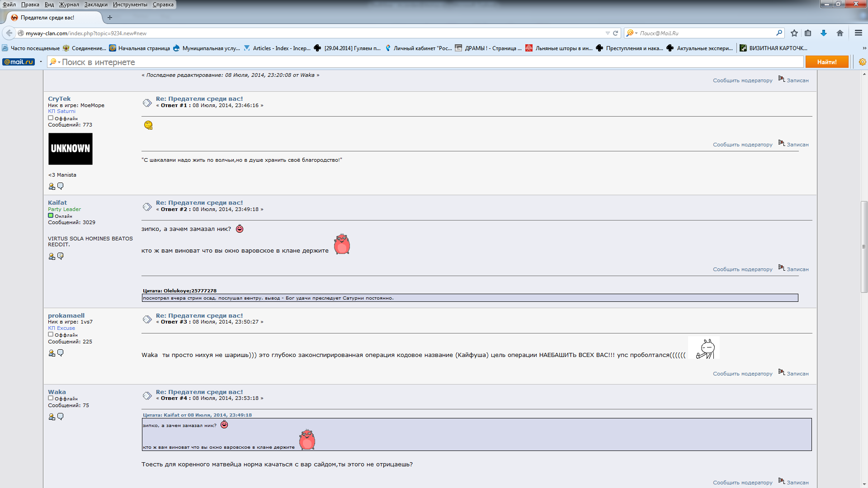Open the search engine selector dropdown
Image resolution: width=868 pixels, height=488 pixels.
pos(632,33)
